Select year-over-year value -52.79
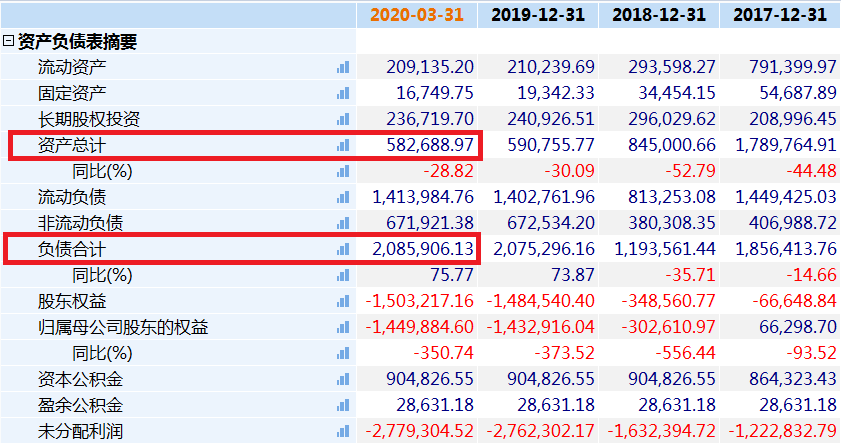The image size is (841, 444). coord(690,171)
